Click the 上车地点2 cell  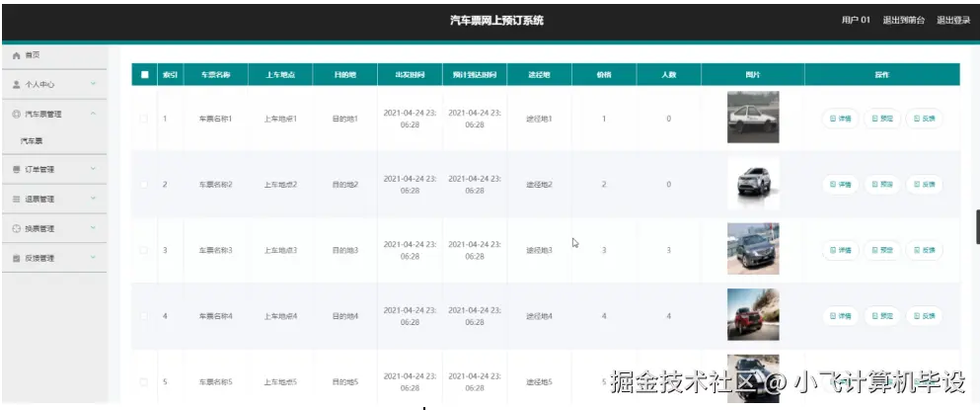pos(280,185)
